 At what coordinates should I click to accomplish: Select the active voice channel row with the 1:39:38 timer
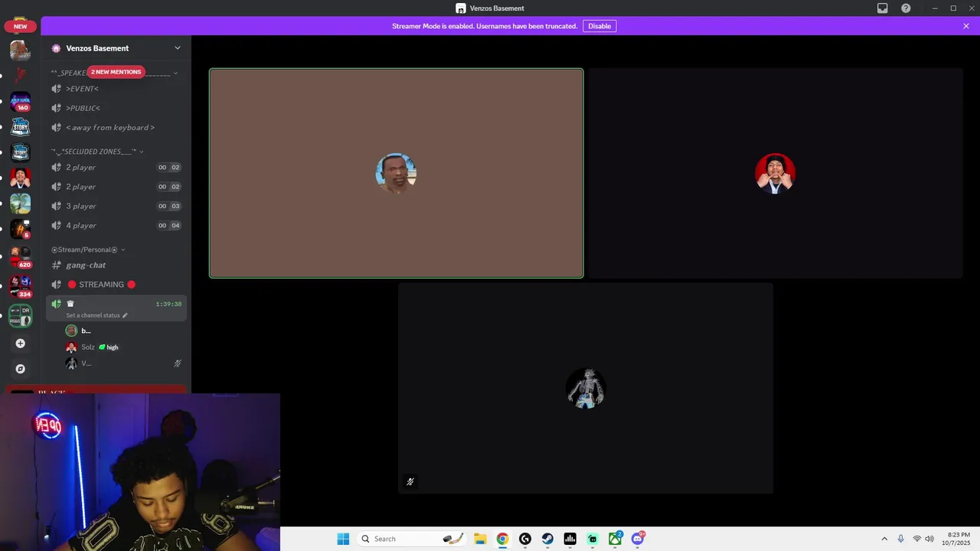[x=115, y=308]
